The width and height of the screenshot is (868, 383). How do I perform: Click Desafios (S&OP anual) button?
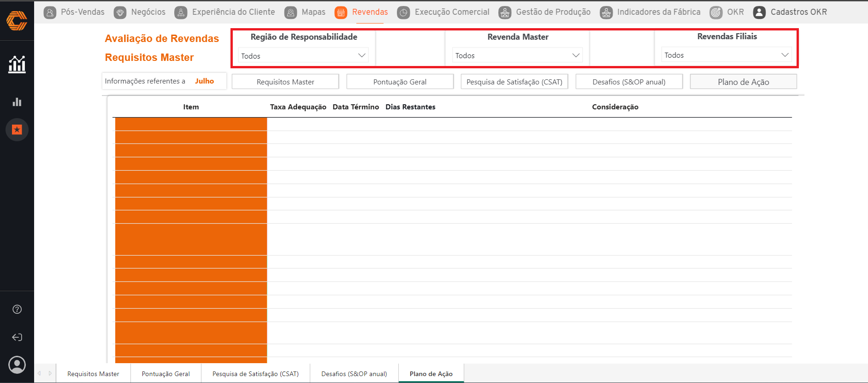[629, 82]
